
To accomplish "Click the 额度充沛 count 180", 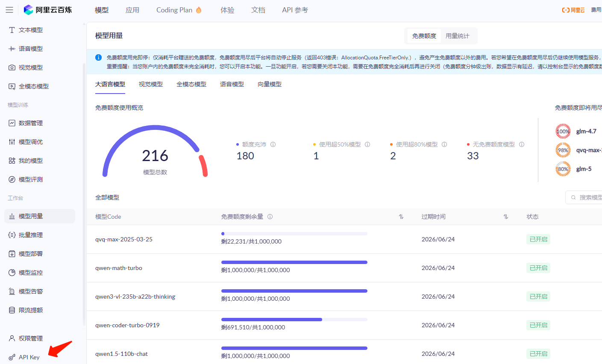I will coord(245,156).
